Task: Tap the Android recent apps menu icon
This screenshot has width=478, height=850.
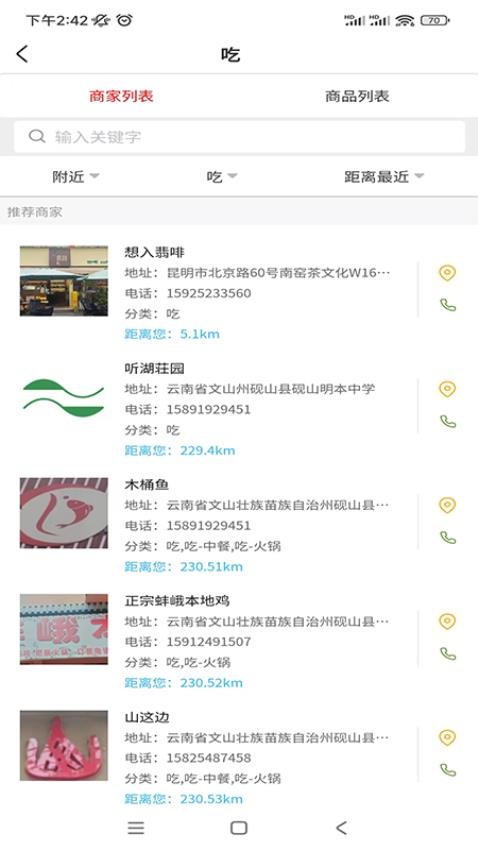Action: pyautogui.click(x=135, y=828)
